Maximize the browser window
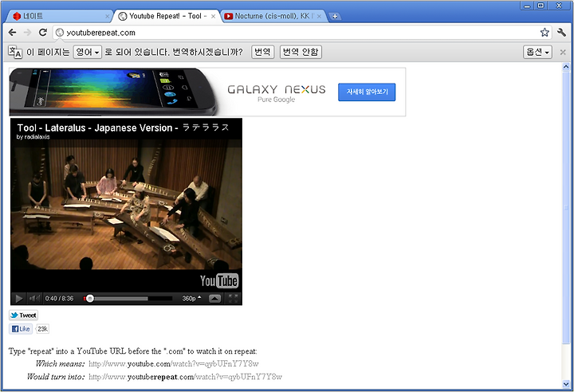 pos(541,6)
